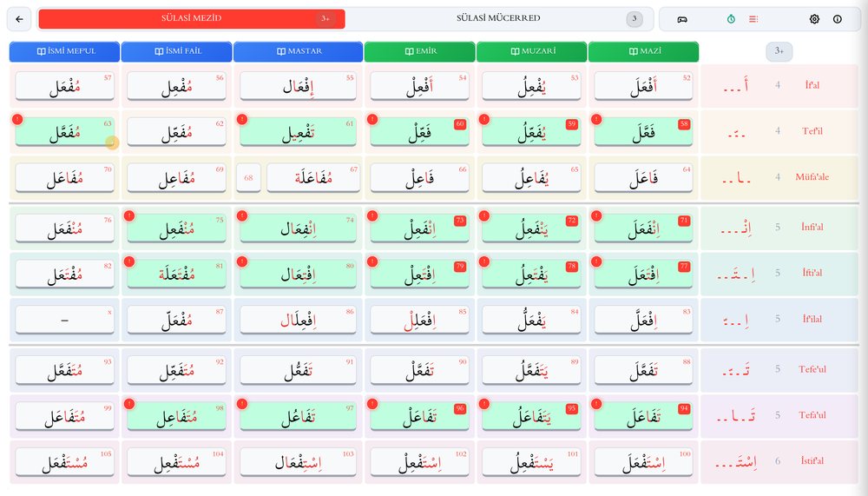Click the small empty card numbered 68
The width and height of the screenshot is (868, 496).
(x=248, y=178)
